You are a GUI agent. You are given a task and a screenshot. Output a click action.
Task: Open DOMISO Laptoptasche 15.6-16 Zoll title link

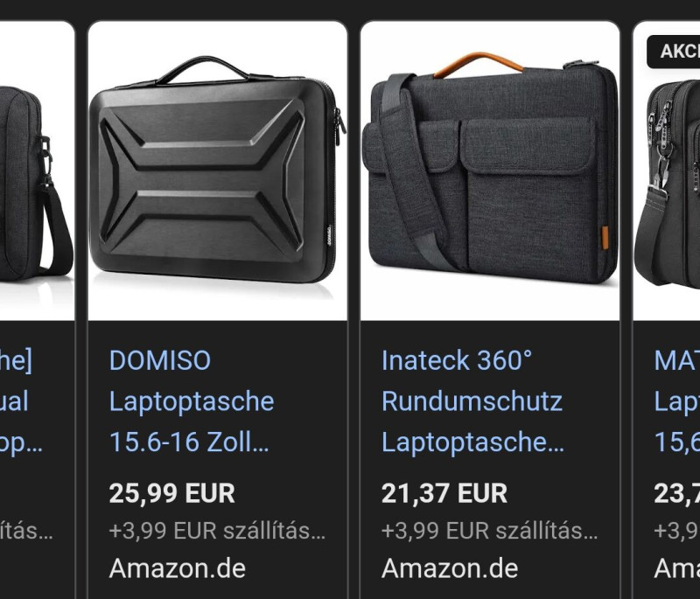[x=192, y=401]
